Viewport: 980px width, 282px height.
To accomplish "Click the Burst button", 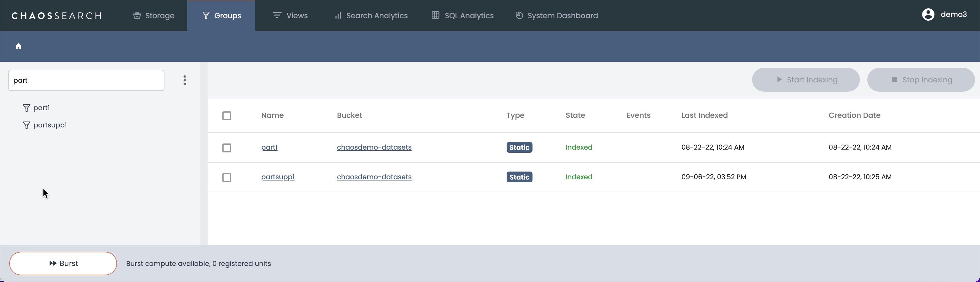I will click(63, 263).
